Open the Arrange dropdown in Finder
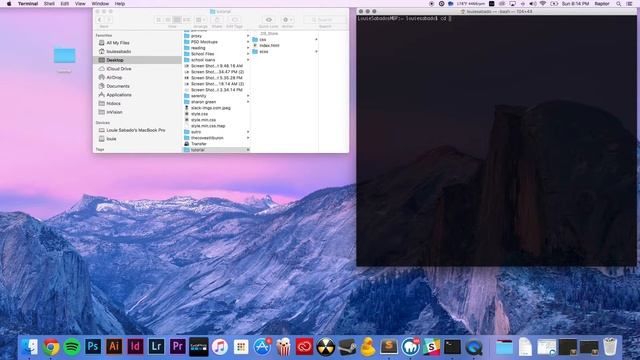640x360 pixels. pos(200,20)
